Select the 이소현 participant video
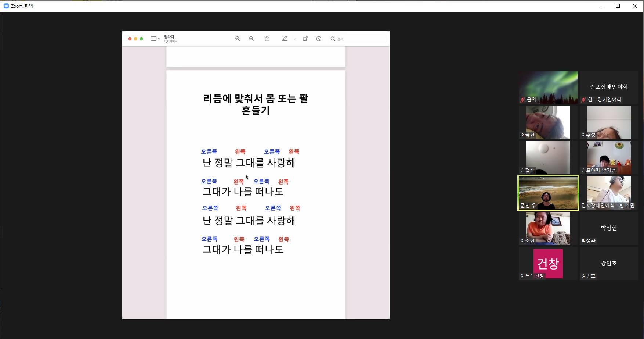The image size is (644, 339). point(548,228)
